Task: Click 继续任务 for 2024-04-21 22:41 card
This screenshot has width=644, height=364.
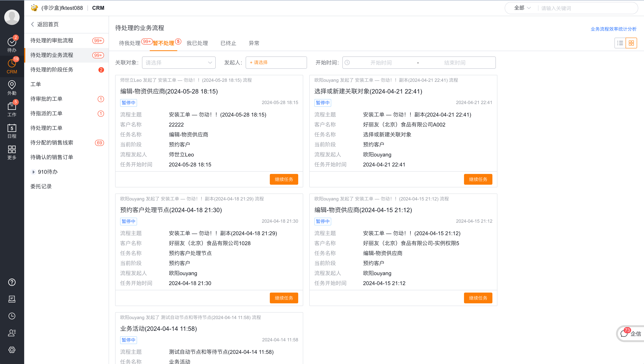Action: [478, 179]
